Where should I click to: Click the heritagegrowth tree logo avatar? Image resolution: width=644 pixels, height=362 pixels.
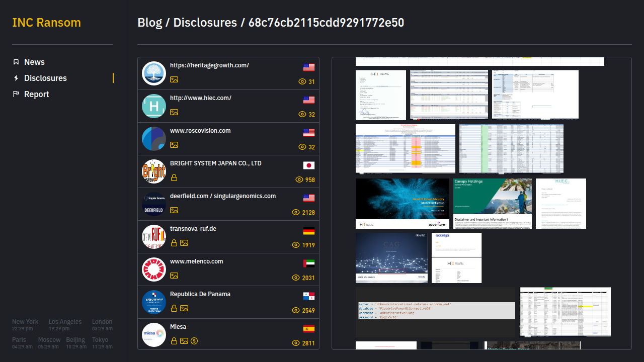point(154,73)
